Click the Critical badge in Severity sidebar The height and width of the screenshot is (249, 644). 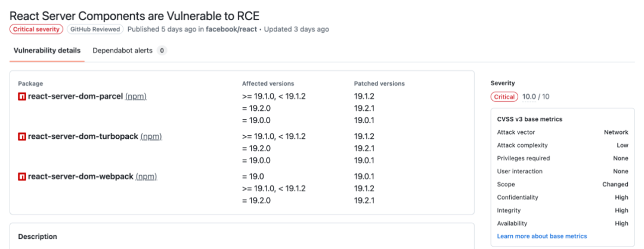(504, 97)
